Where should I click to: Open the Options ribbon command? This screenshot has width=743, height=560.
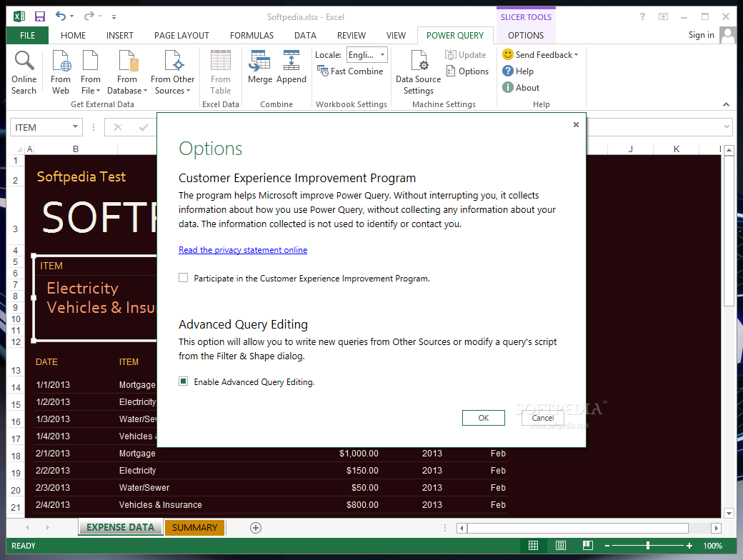click(x=467, y=71)
